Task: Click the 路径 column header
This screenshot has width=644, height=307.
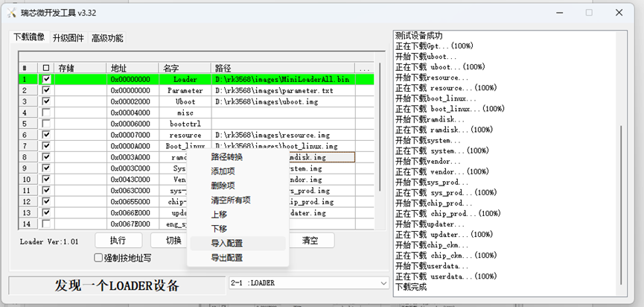Action: 283,69
